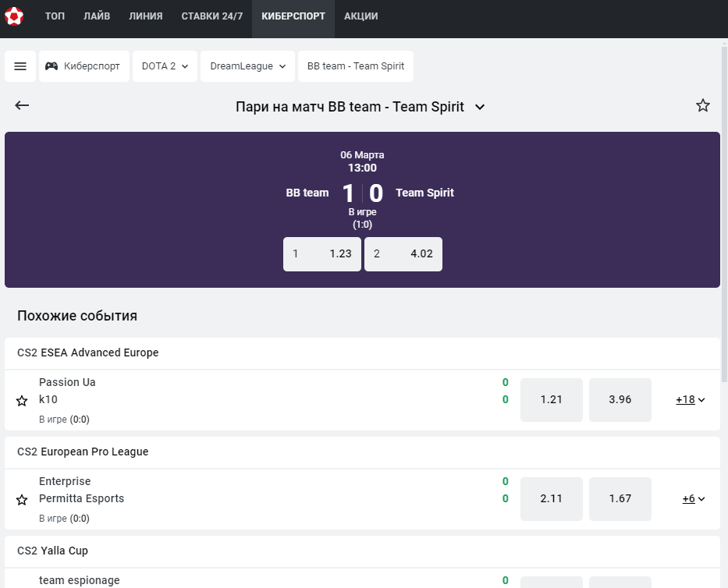Expand +18 more markets for Passion Ua
This screenshot has width=728, height=588.
[691, 399]
